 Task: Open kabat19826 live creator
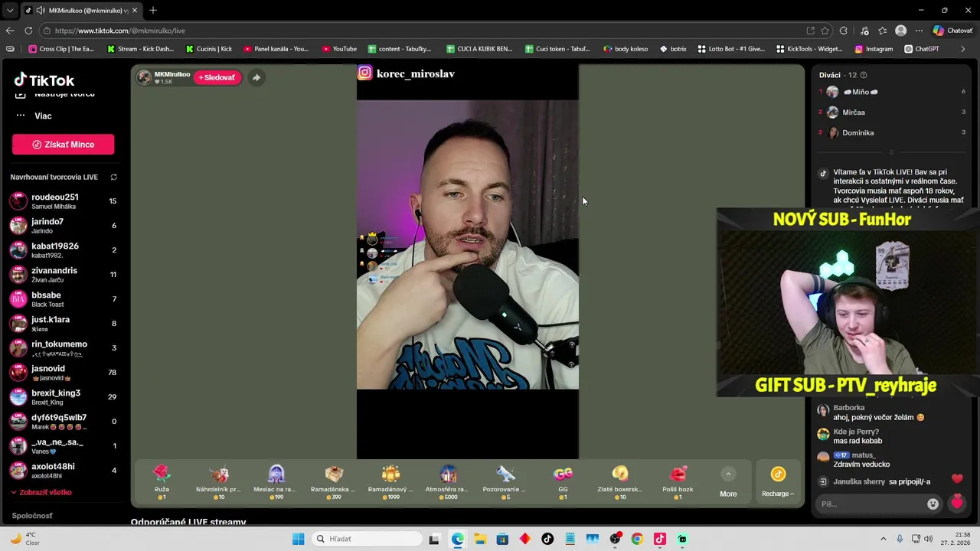click(x=63, y=250)
